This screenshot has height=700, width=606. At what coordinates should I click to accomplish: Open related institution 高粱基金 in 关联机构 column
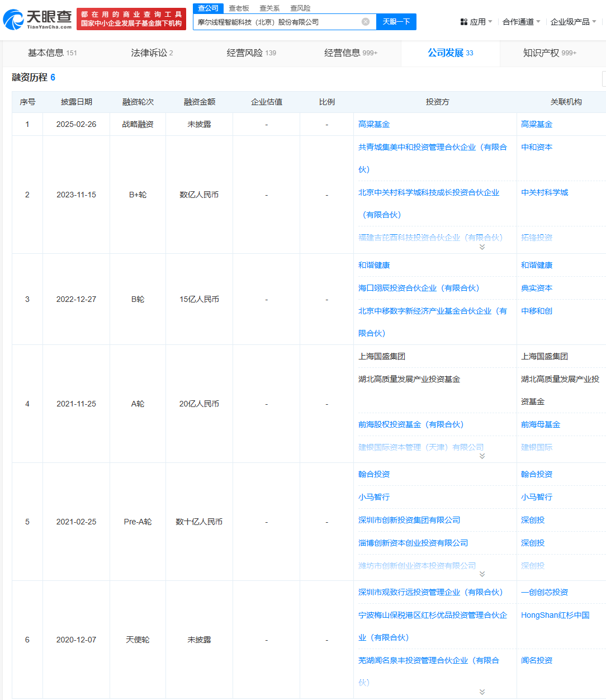(x=537, y=124)
